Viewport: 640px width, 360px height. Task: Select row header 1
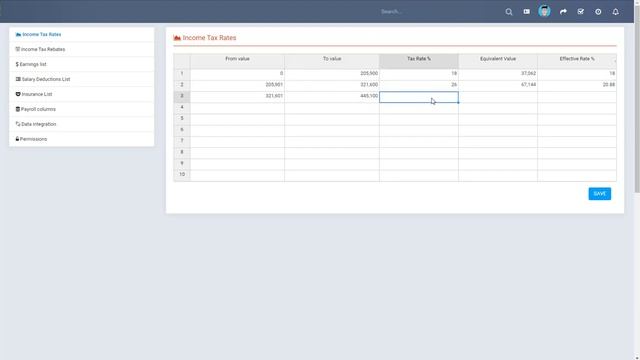pyautogui.click(x=182, y=74)
